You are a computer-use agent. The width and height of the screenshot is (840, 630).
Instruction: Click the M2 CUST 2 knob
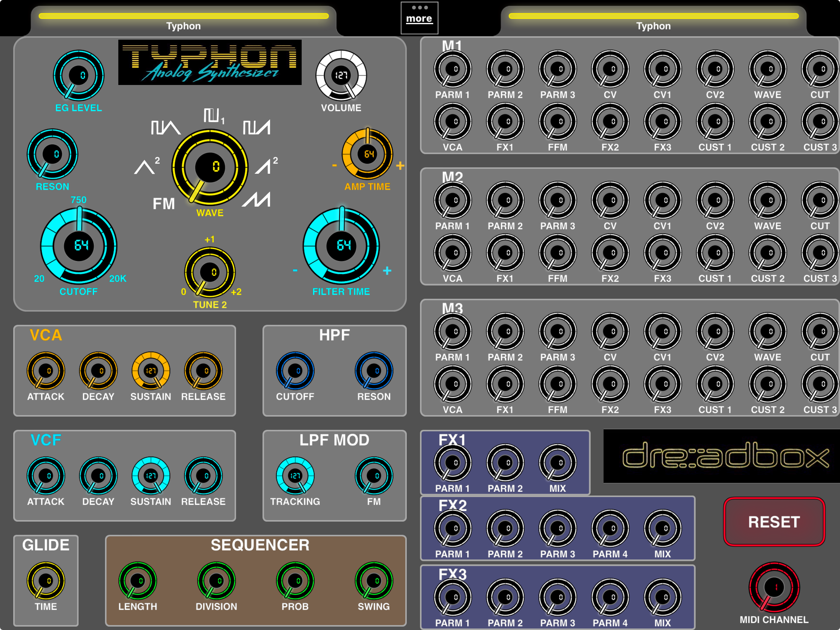[767, 253]
